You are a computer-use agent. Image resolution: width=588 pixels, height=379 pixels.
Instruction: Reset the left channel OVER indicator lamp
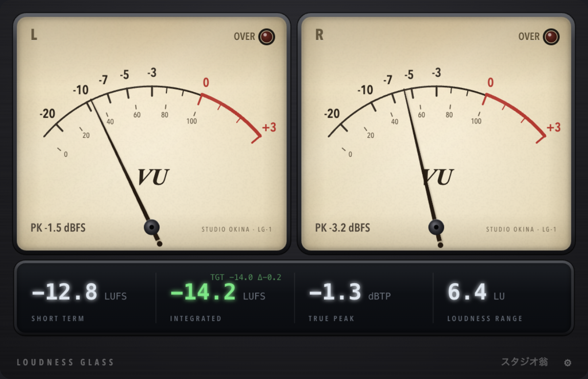267,37
